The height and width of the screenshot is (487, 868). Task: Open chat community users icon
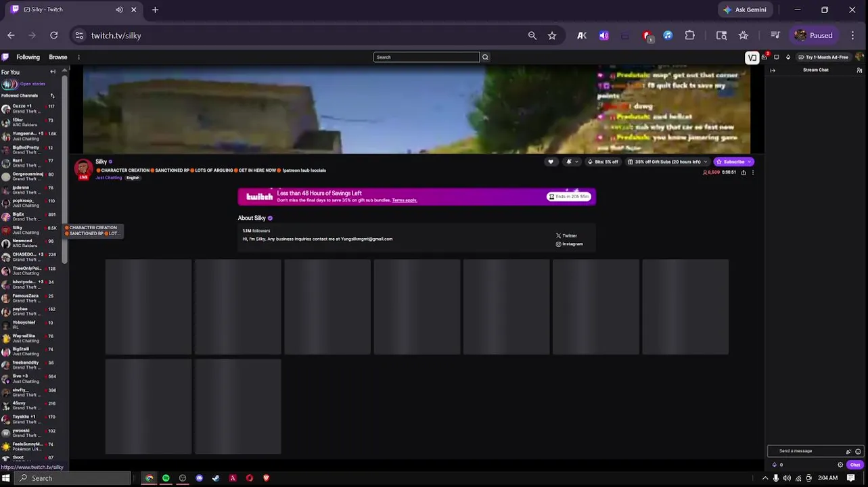pos(859,70)
